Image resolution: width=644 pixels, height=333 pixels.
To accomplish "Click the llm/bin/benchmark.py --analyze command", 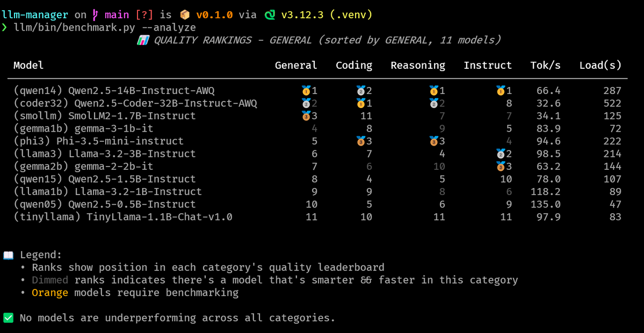I will tap(105, 27).
